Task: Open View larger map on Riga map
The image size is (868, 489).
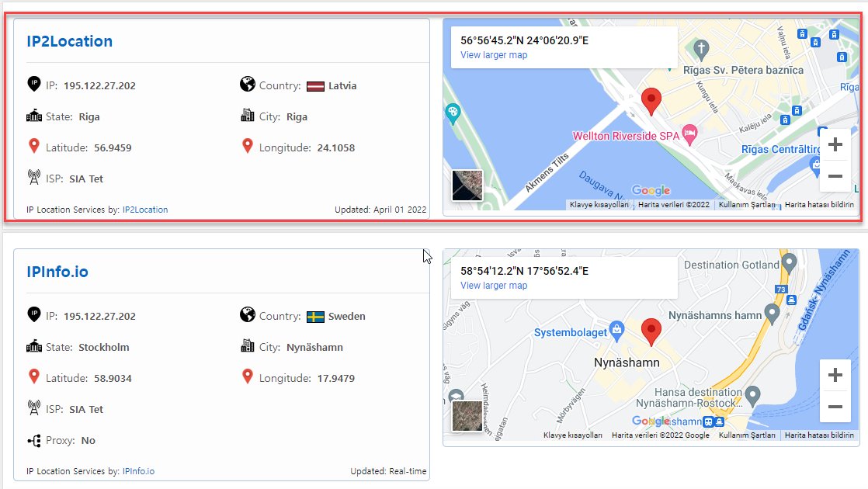Action: (x=494, y=55)
